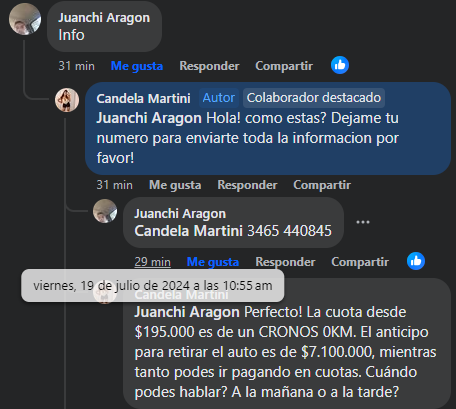The height and width of the screenshot is (409, 456).
Task: Reply to the phone number comment
Action: tap(285, 262)
